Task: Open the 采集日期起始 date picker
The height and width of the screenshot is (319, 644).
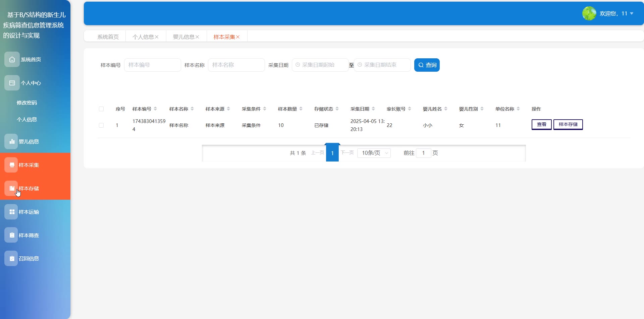Action: pyautogui.click(x=320, y=65)
